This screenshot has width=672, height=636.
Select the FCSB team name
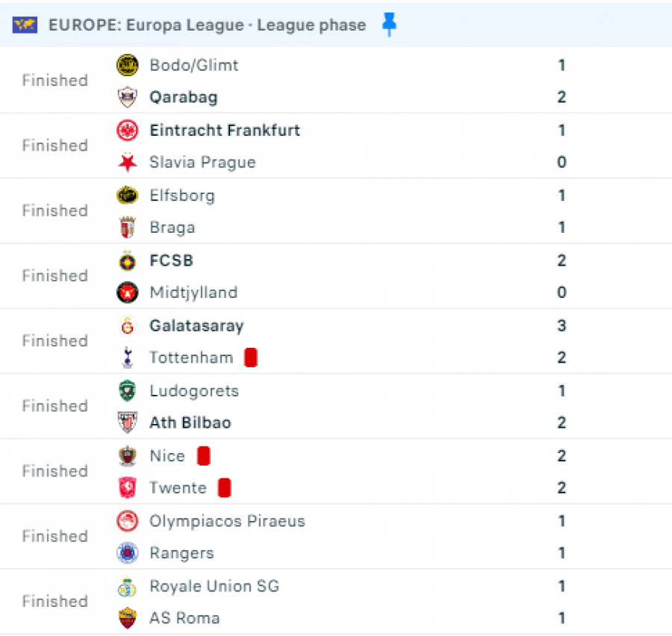(171, 261)
